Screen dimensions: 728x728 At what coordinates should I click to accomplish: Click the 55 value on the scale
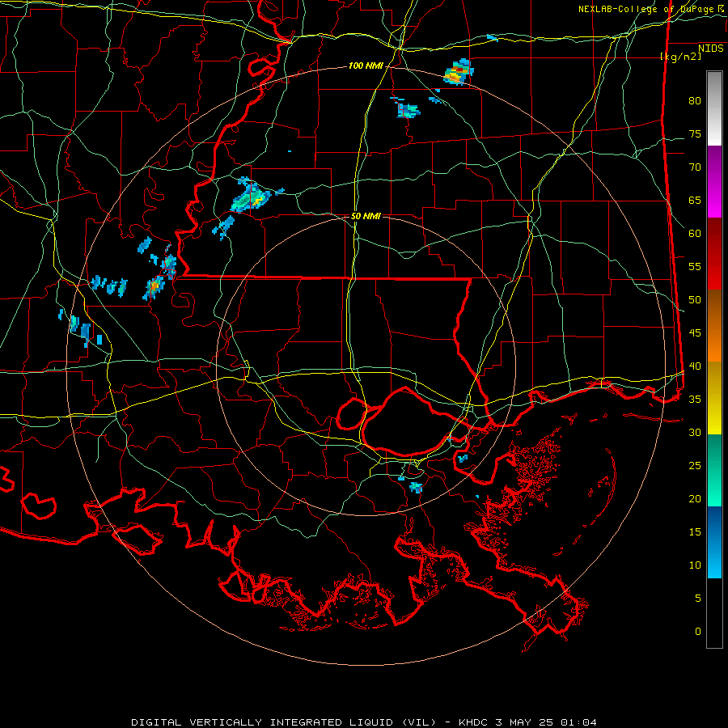[x=695, y=266]
